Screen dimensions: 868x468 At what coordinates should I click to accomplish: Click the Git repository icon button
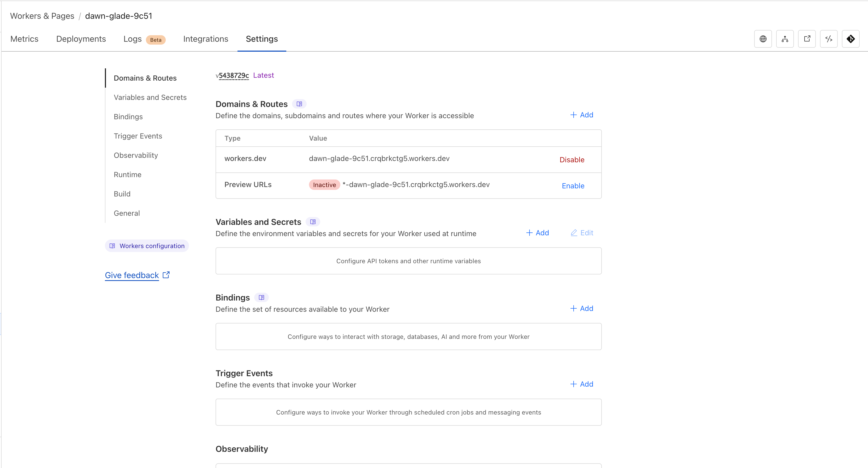[x=851, y=39]
